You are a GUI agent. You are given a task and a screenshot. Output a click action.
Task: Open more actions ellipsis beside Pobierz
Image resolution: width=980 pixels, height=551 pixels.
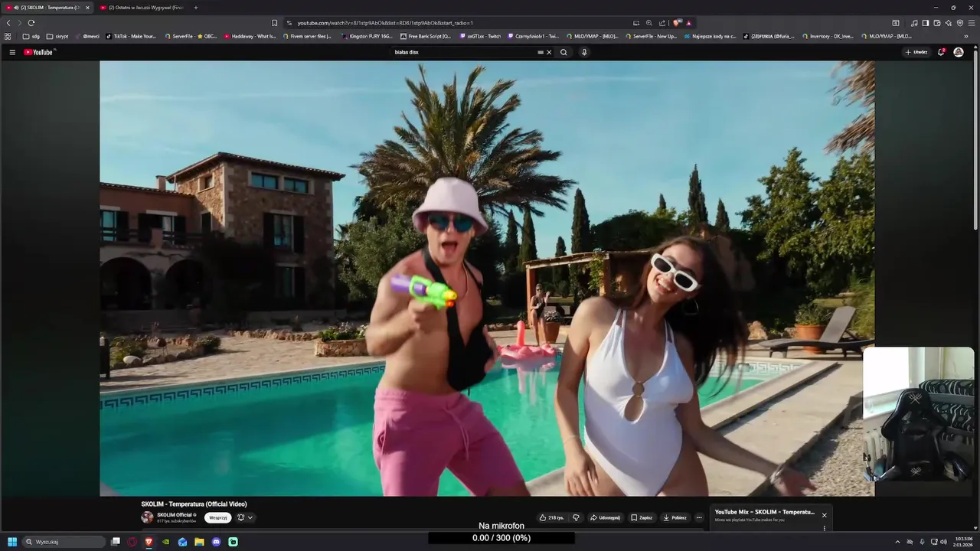(x=699, y=517)
